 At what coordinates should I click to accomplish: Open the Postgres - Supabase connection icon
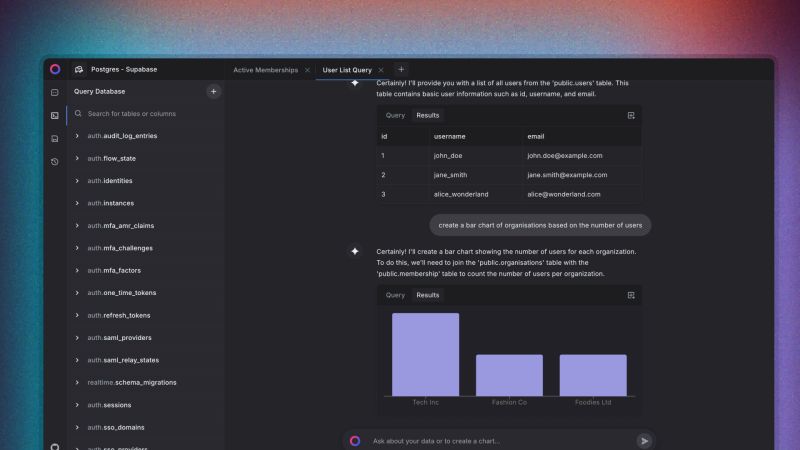79,69
